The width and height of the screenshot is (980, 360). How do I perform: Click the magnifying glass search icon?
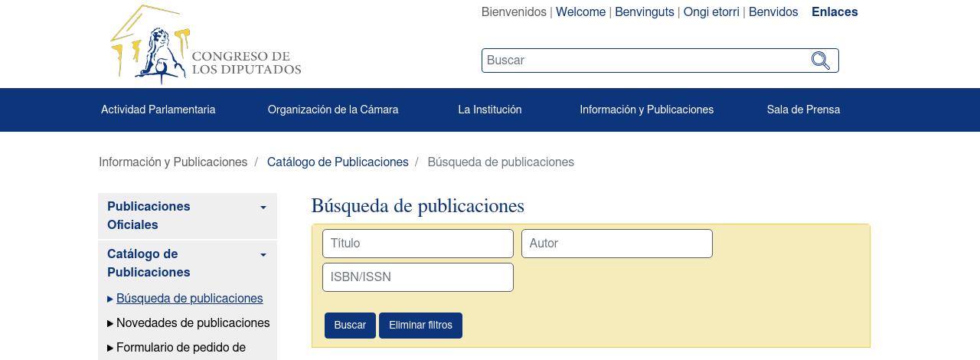(821, 61)
